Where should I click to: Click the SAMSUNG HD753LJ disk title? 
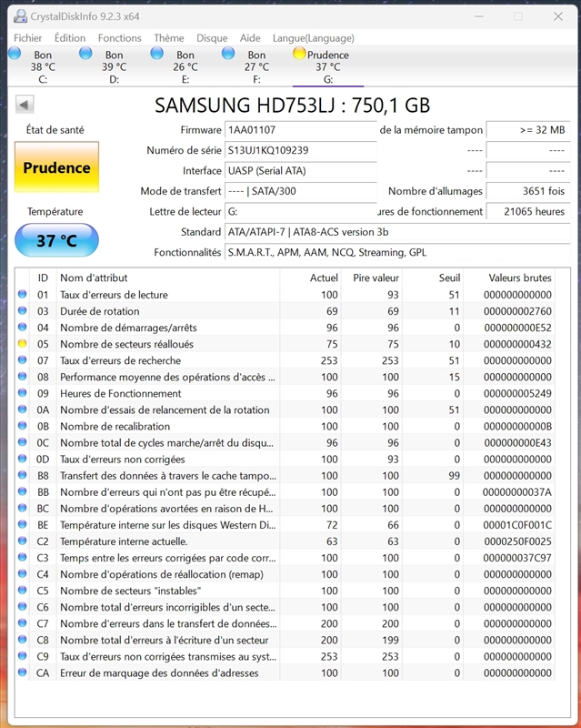[x=293, y=106]
